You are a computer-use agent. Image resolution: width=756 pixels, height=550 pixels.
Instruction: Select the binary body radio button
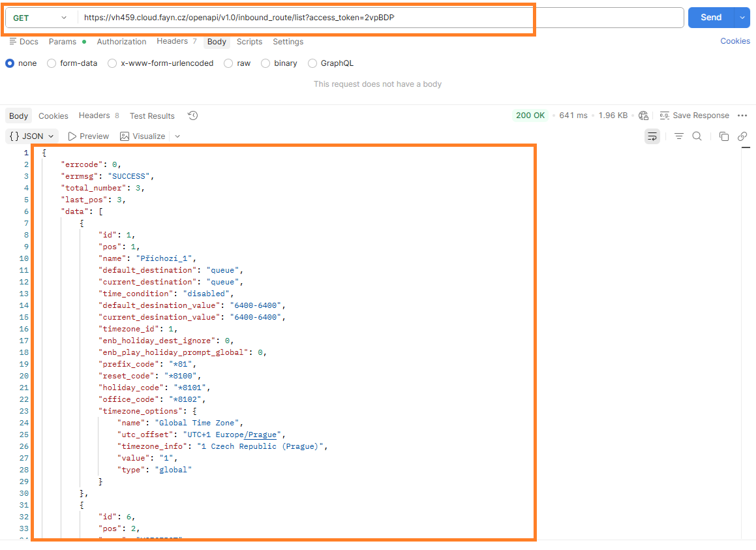265,63
